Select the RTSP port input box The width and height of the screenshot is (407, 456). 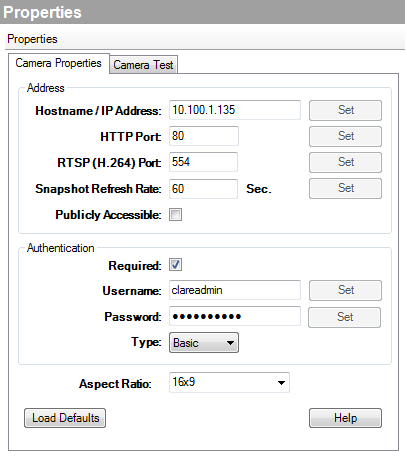pos(203,162)
